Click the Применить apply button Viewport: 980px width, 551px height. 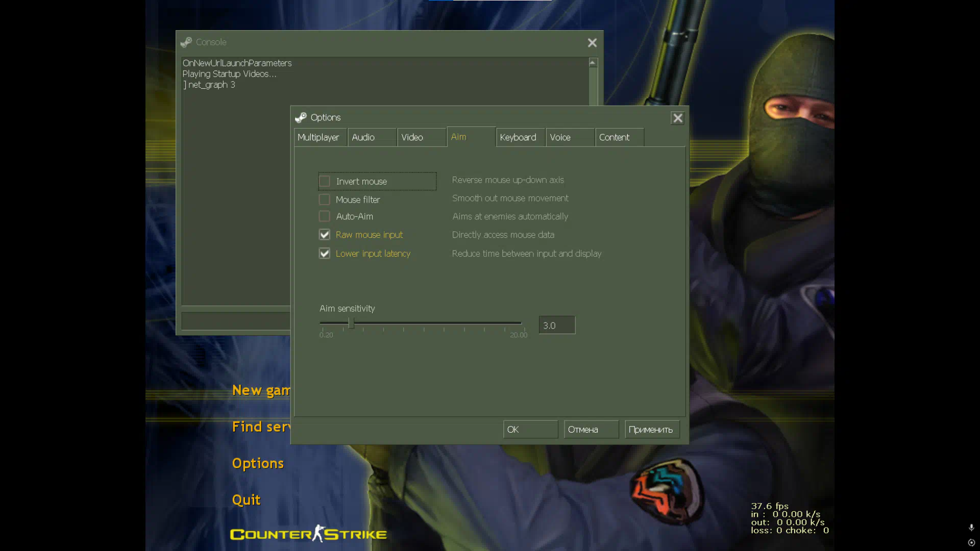[652, 430]
